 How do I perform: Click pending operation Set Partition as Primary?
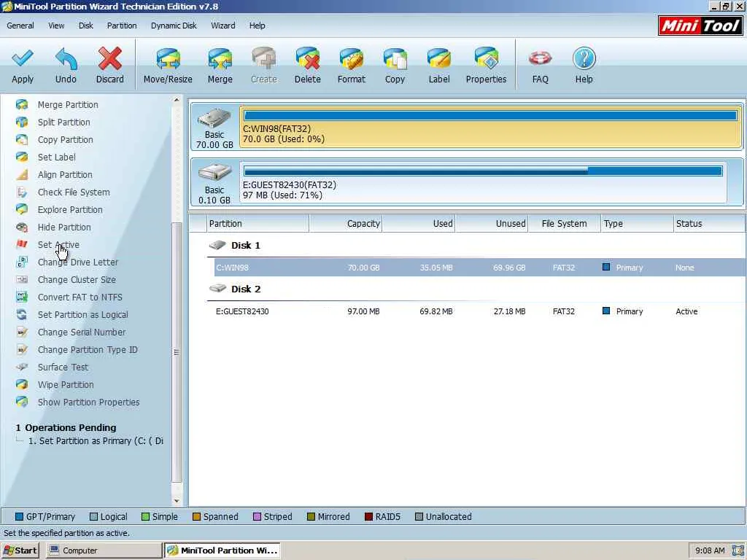(96, 441)
